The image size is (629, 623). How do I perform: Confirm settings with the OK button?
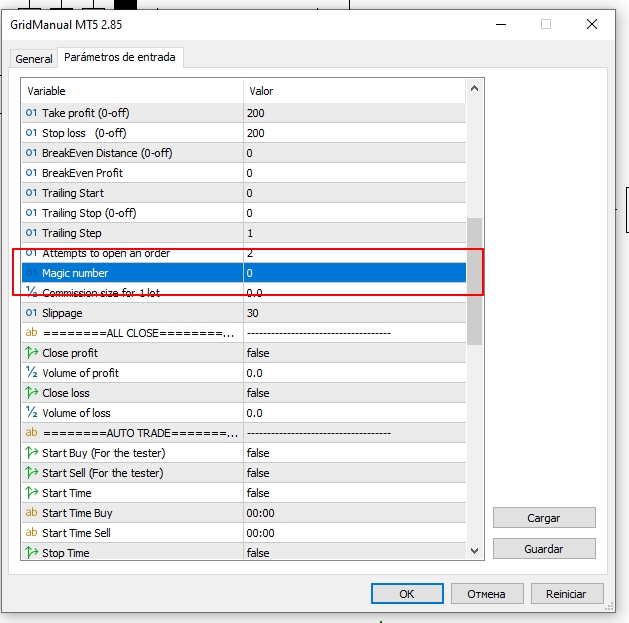click(407, 594)
